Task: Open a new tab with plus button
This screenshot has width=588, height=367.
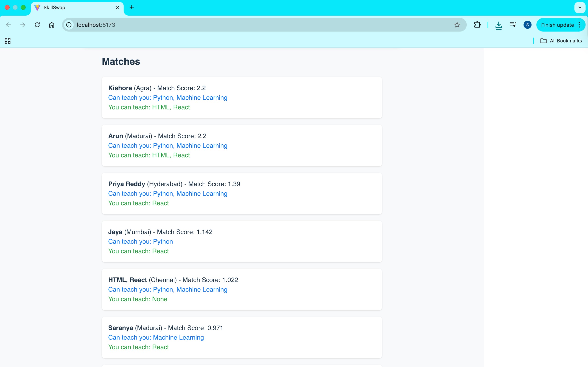Action: point(132,8)
